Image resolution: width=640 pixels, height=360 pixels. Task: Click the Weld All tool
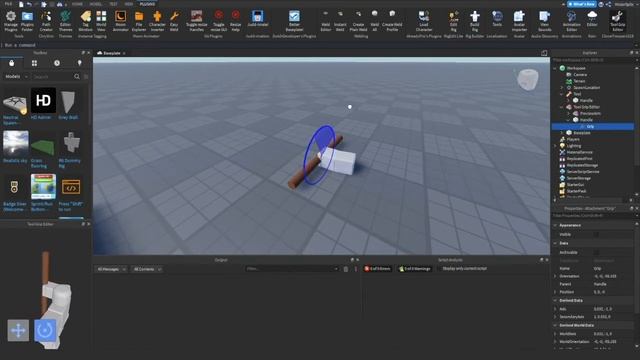pyautogui.click(x=374, y=21)
